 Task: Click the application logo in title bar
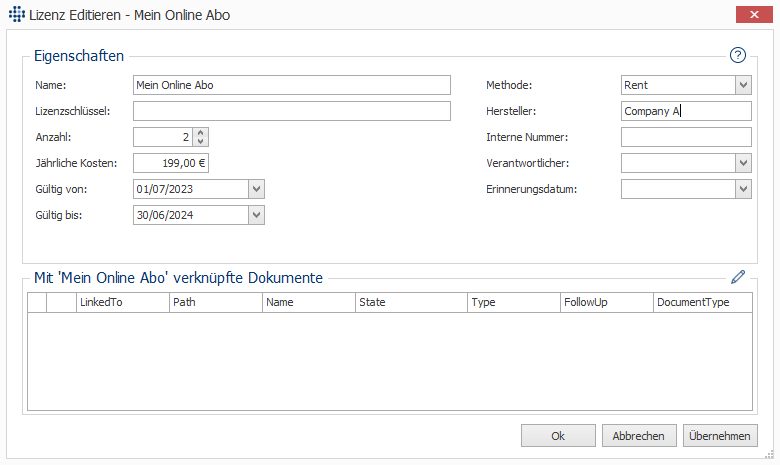coord(17,14)
